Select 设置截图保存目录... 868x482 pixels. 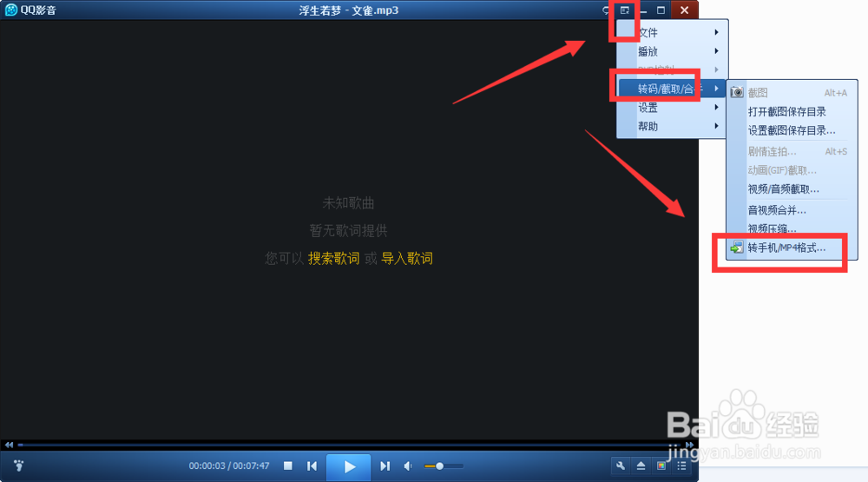click(x=792, y=130)
